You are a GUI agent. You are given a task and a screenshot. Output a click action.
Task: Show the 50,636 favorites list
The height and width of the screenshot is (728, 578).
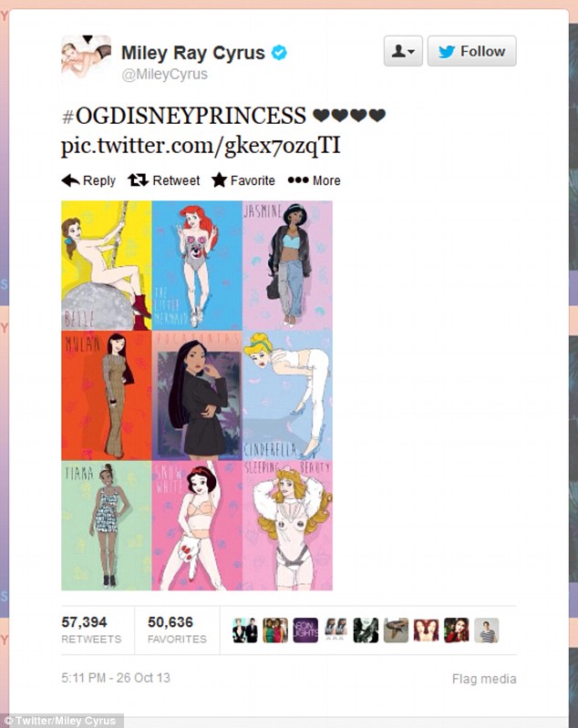click(x=177, y=630)
